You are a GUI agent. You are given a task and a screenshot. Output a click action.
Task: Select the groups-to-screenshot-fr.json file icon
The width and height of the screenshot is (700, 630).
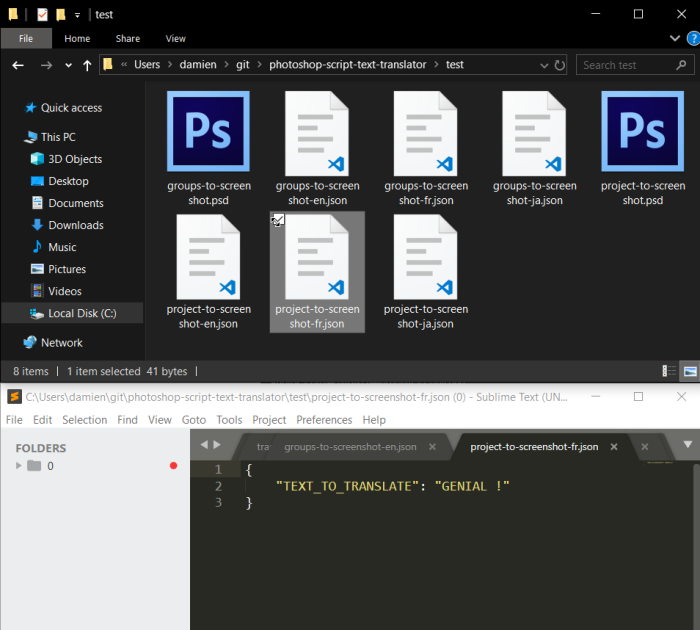425,134
